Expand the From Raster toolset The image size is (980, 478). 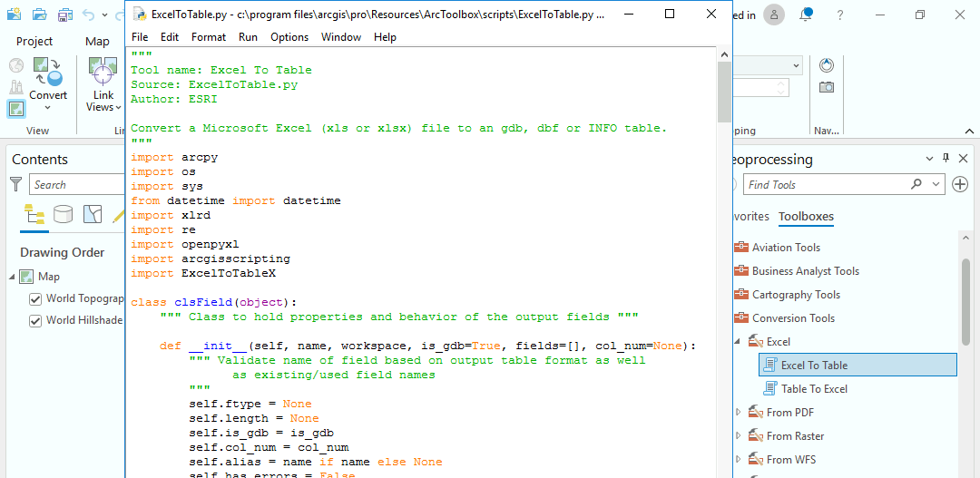(738, 436)
